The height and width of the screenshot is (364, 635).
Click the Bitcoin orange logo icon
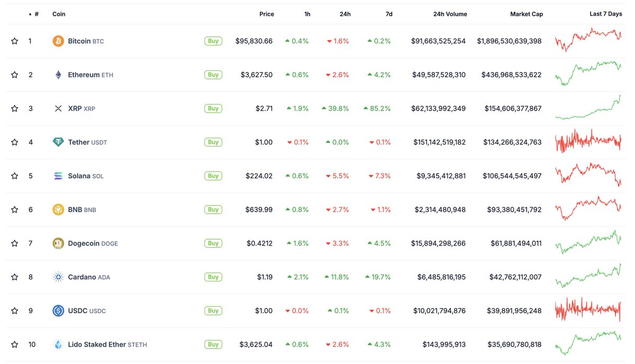click(x=58, y=41)
